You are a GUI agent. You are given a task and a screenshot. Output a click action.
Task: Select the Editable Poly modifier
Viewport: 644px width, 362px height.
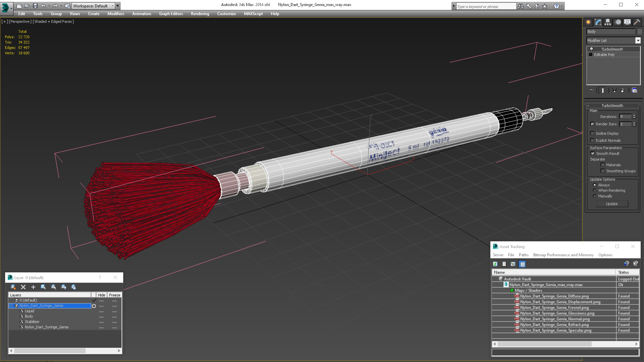pos(604,54)
